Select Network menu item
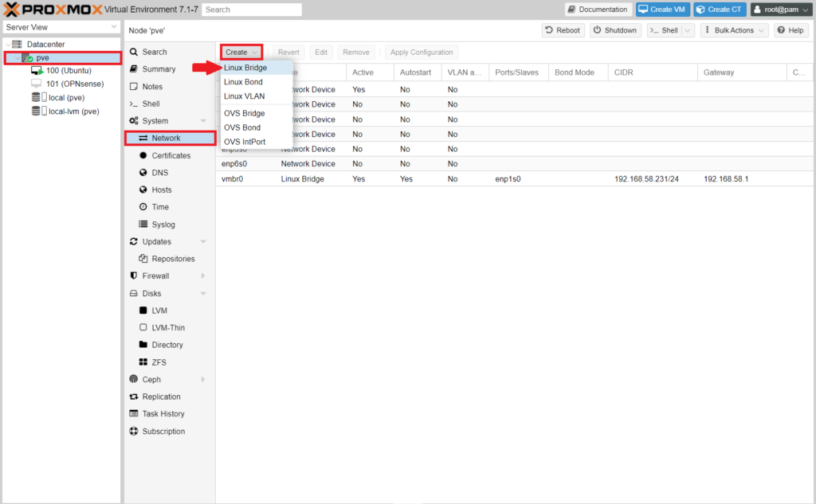 171,138
